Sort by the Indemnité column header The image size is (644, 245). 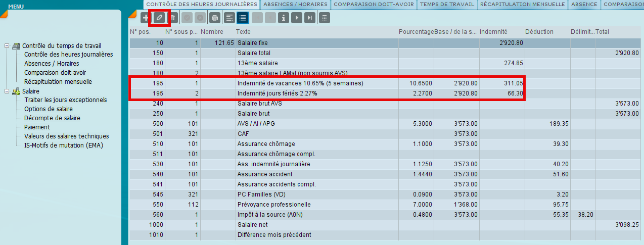pyautogui.click(x=502, y=32)
